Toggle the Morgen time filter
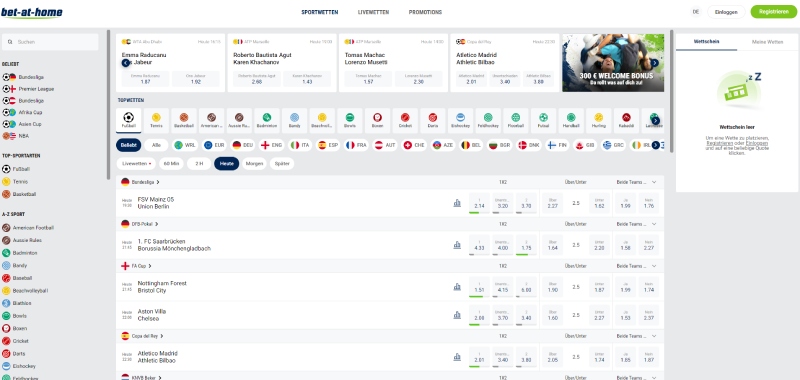This screenshot has height=380, width=800. [x=254, y=164]
